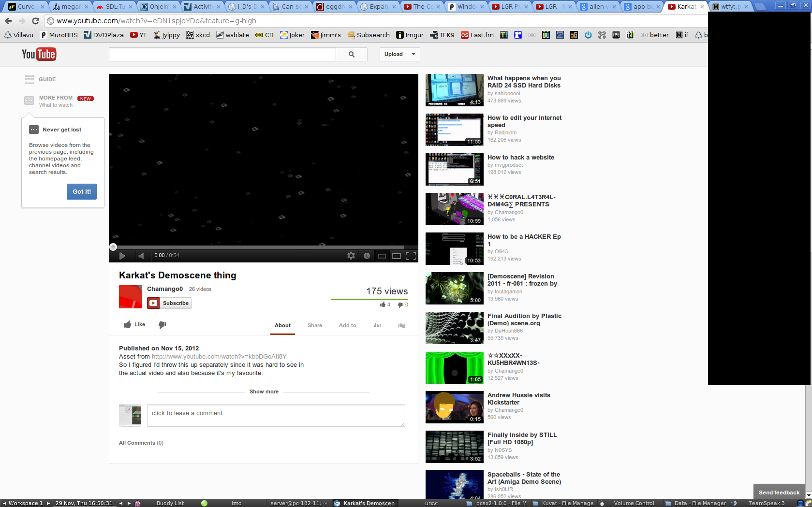Open Subsearch bookmark
The height and width of the screenshot is (507, 812).
tap(369, 35)
